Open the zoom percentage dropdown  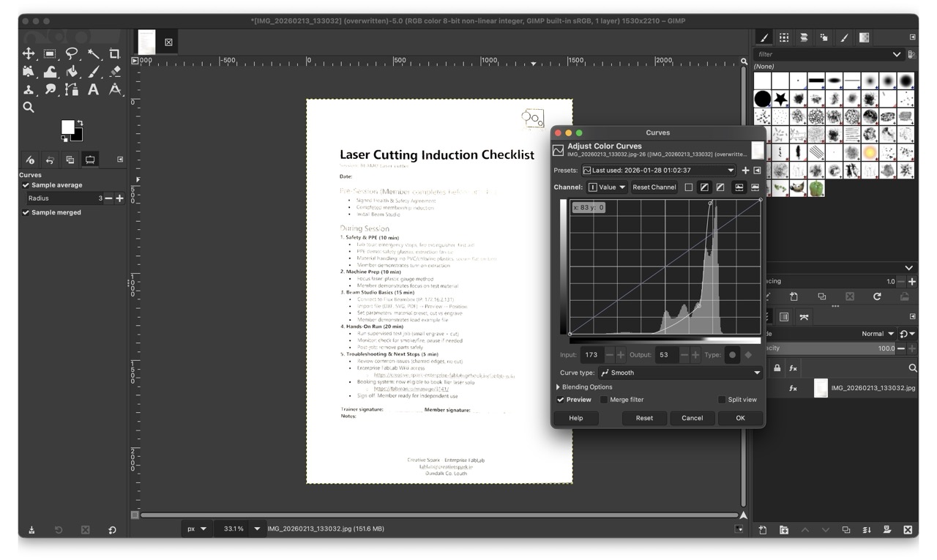coord(257,529)
